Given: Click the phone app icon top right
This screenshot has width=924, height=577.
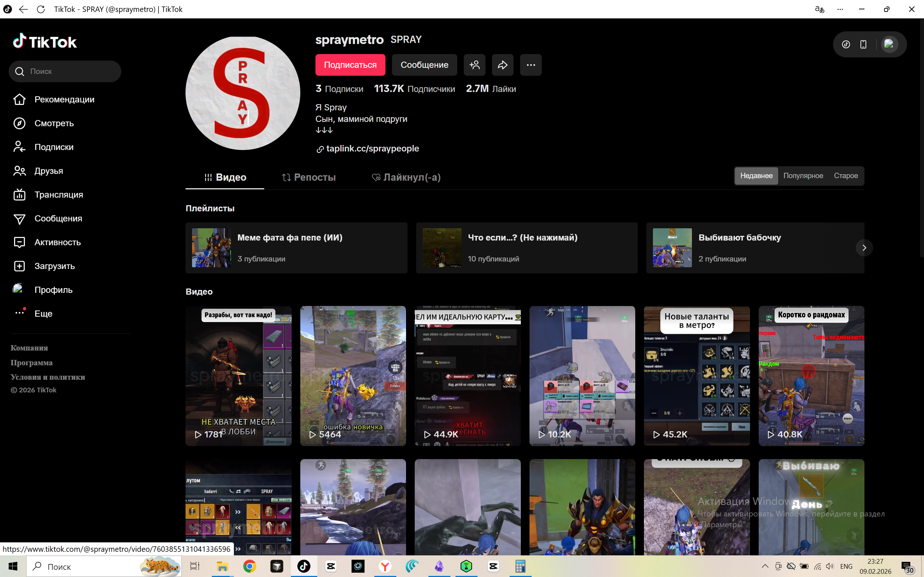Looking at the screenshot, I should pos(863,44).
